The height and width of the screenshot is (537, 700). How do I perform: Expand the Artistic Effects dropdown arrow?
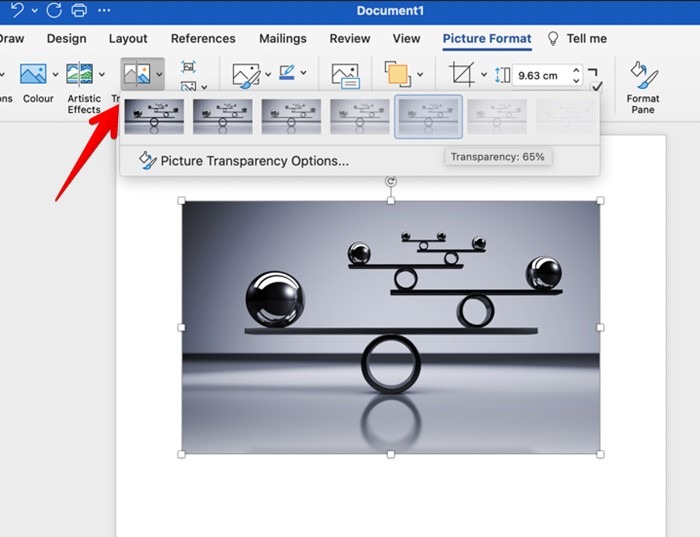[x=102, y=75]
